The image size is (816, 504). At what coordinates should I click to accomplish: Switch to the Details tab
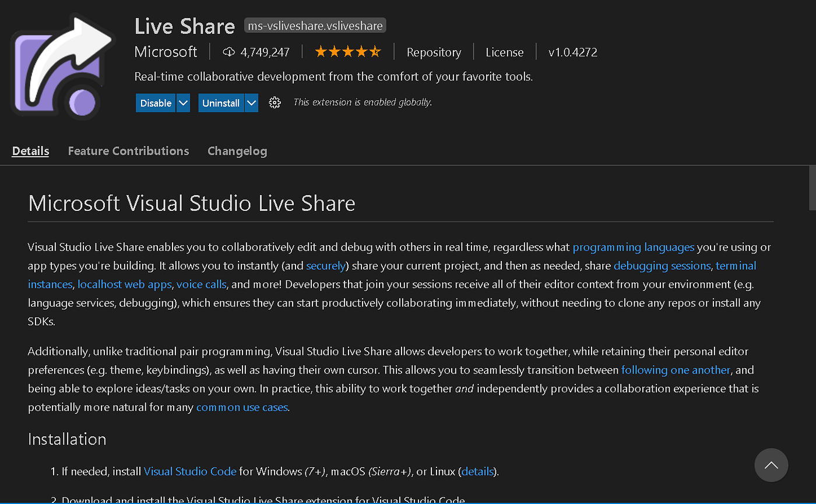(x=30, y=151)
